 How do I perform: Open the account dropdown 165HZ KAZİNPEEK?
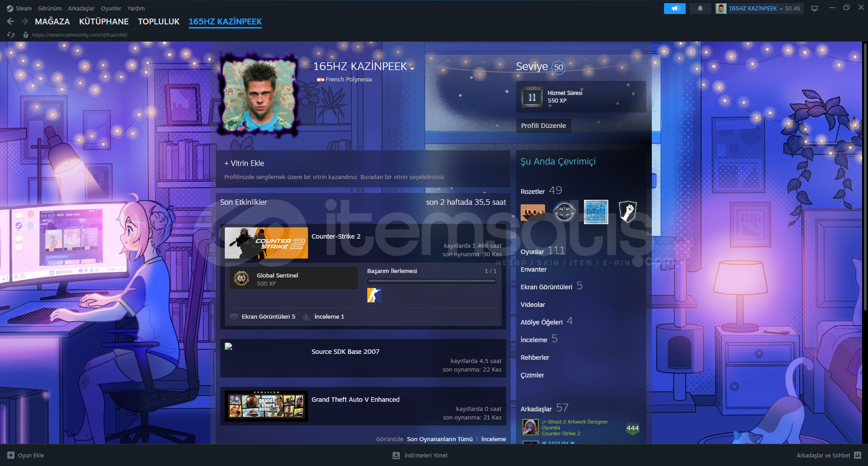point(755,8)
